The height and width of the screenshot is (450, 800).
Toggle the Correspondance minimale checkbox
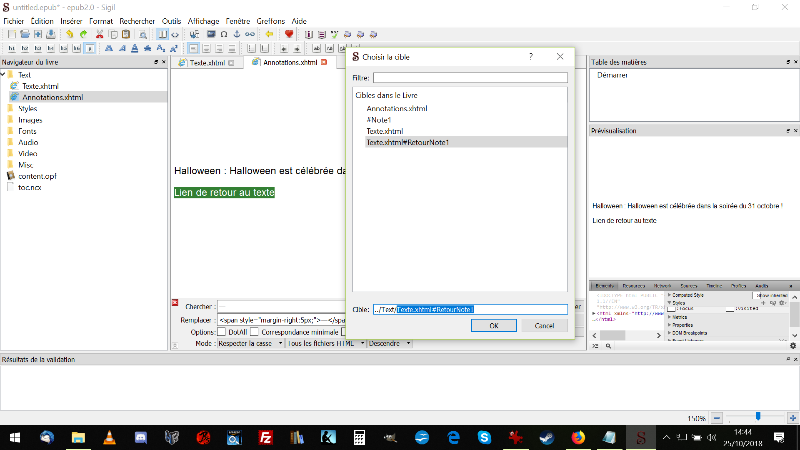[x=255, y=332]
